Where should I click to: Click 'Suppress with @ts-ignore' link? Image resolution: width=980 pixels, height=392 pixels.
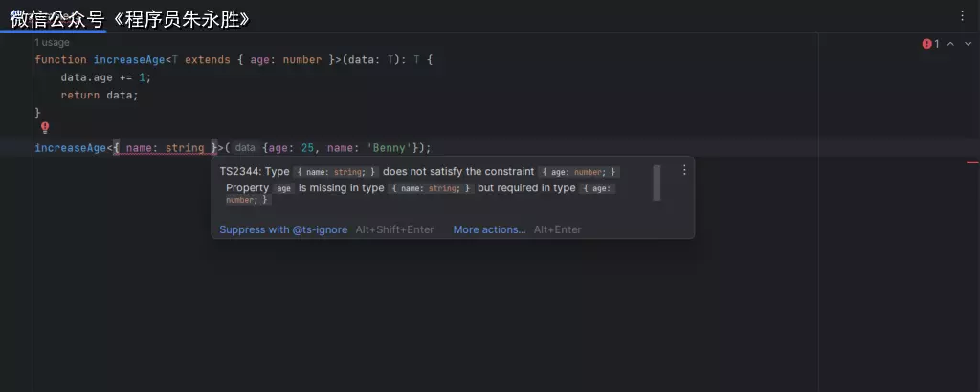tap(283, 229)
